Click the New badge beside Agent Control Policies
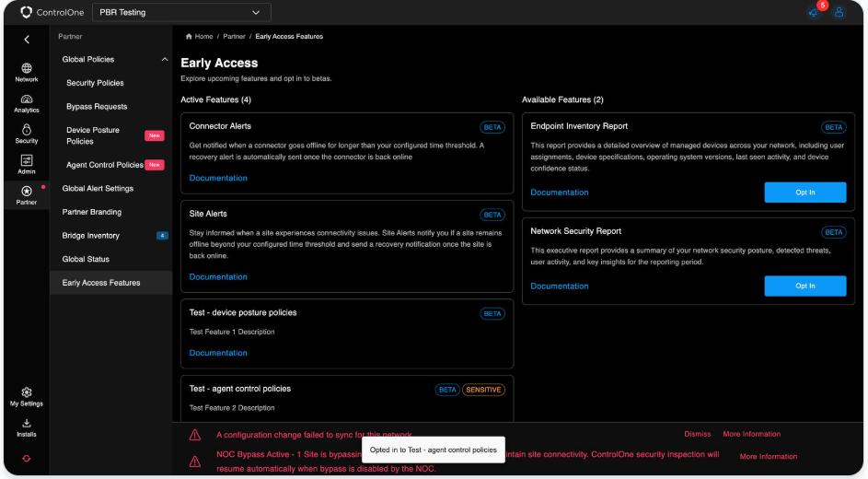This screenshot has height=479, width=868. (155, 165)
